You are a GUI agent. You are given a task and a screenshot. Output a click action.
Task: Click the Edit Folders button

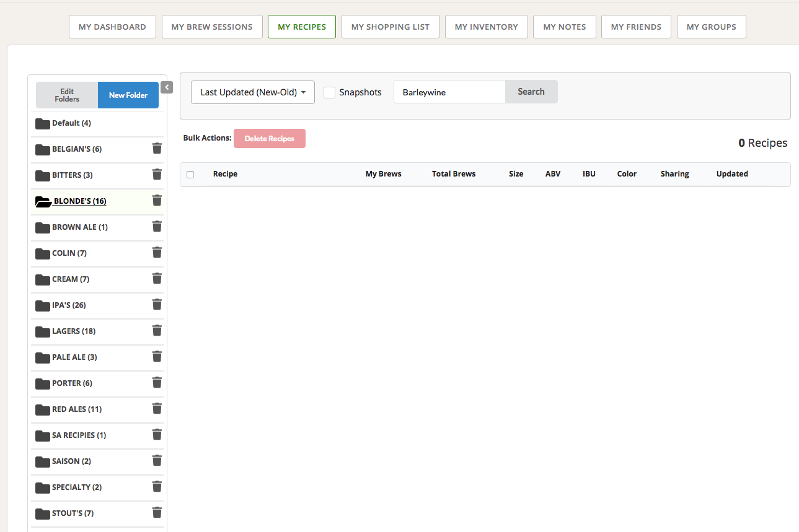pos(67,95)
